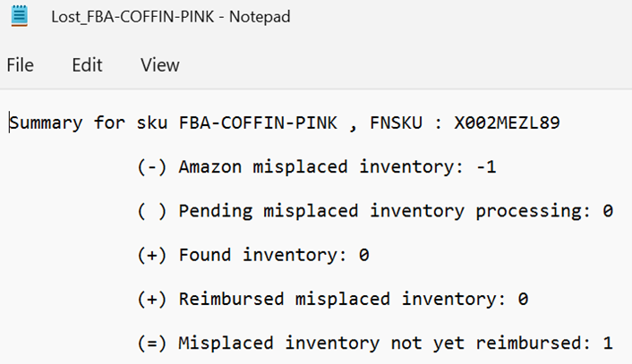Click the Notepad app icon in title bar

[19, 16]
